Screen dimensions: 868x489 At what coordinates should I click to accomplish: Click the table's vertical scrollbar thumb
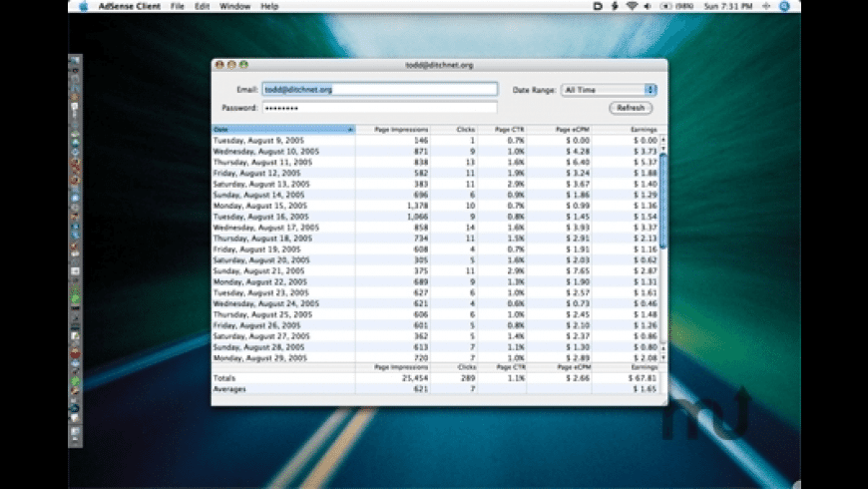662,200
